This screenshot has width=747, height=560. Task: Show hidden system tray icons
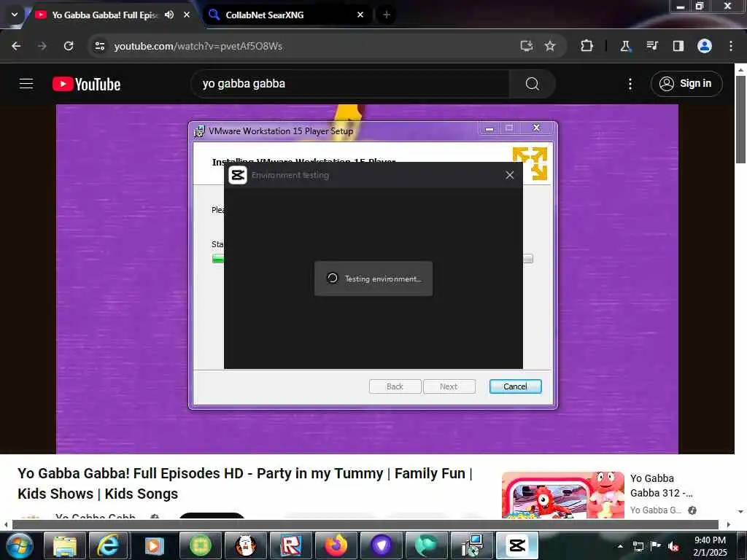tap(620, 546)
